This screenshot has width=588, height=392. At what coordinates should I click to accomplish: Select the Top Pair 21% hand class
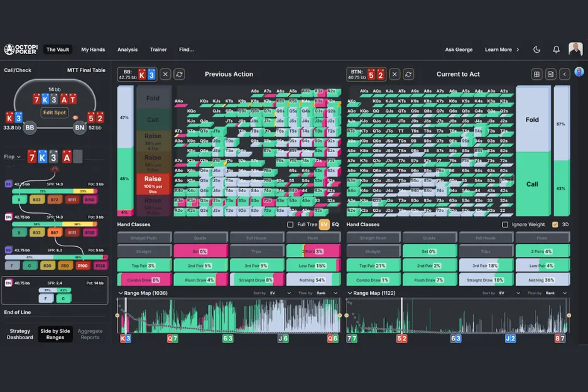click(x=373, y=266)
